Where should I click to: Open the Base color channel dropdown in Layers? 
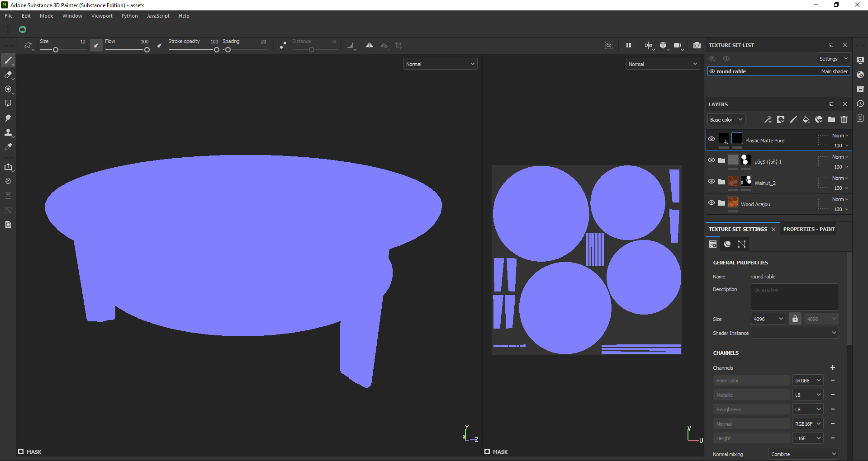(726, 120)
